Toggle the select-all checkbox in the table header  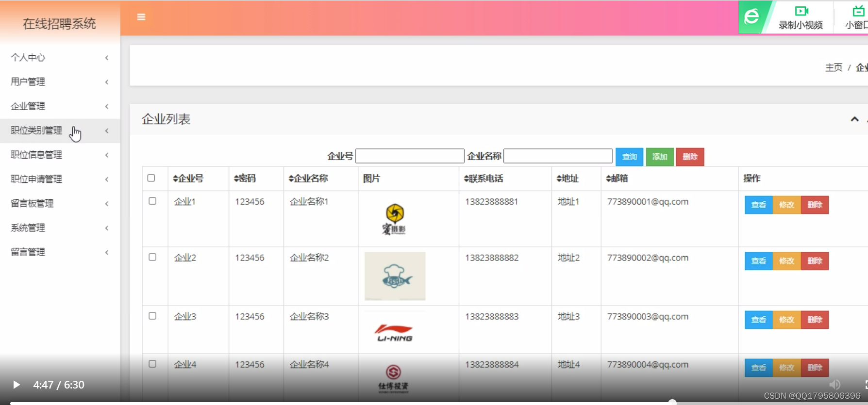pyautogui.click(x=151, y=178)
